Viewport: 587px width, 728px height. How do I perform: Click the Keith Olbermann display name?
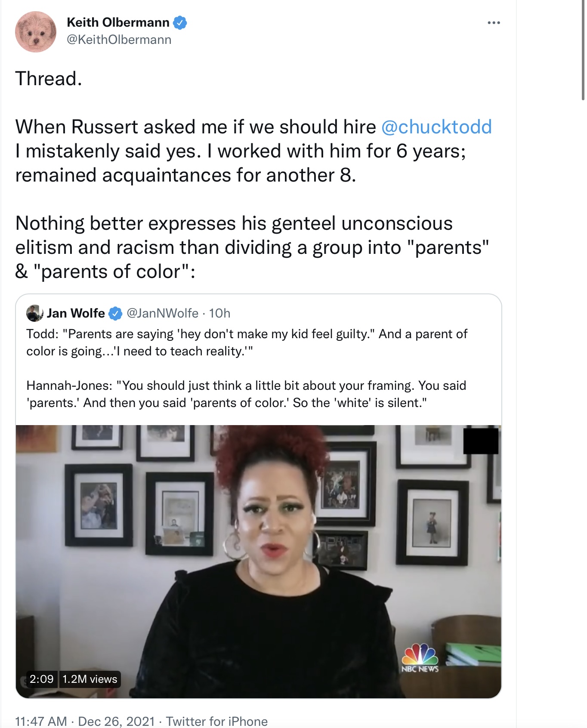pyautogui.click(x=118, y=22)
